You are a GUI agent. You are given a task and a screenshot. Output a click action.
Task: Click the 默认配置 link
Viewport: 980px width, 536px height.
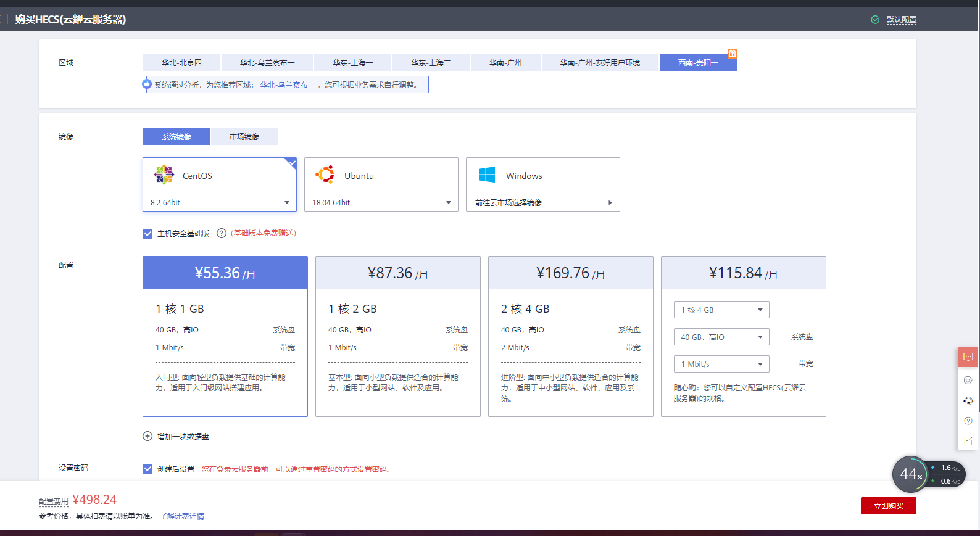(x=902, y=20)
